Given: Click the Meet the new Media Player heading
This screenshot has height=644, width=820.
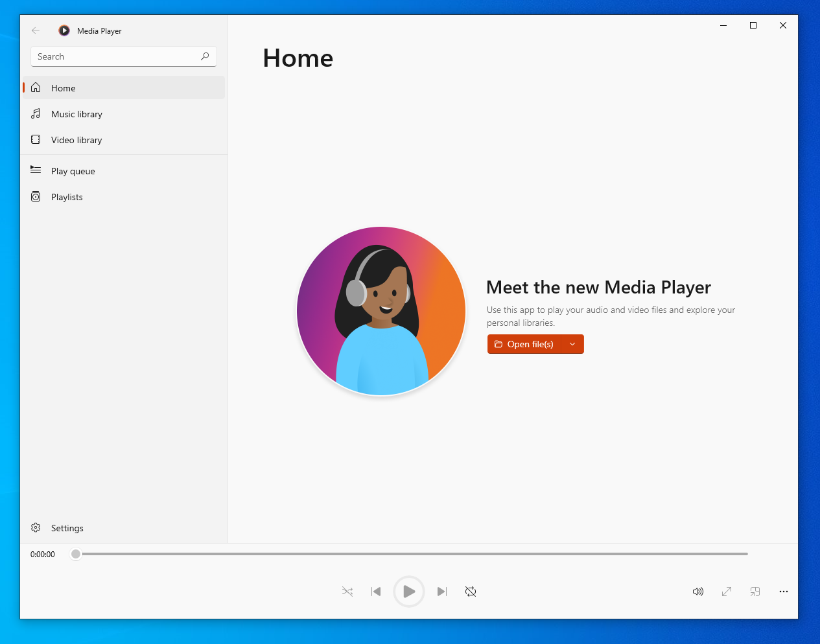Looking at the screenshot, I should point(598,287).
